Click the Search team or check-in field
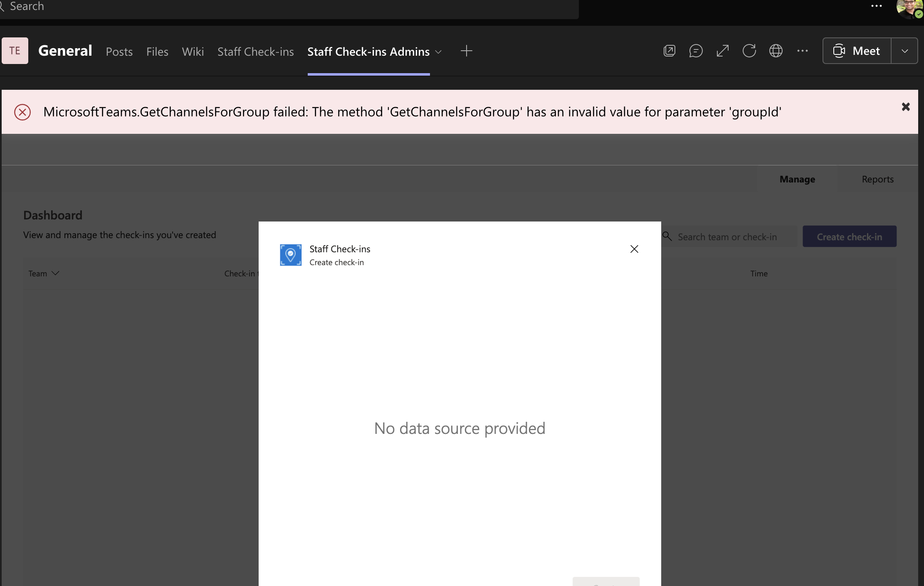Screen dimensions: 924x586 tap(732, 236)
